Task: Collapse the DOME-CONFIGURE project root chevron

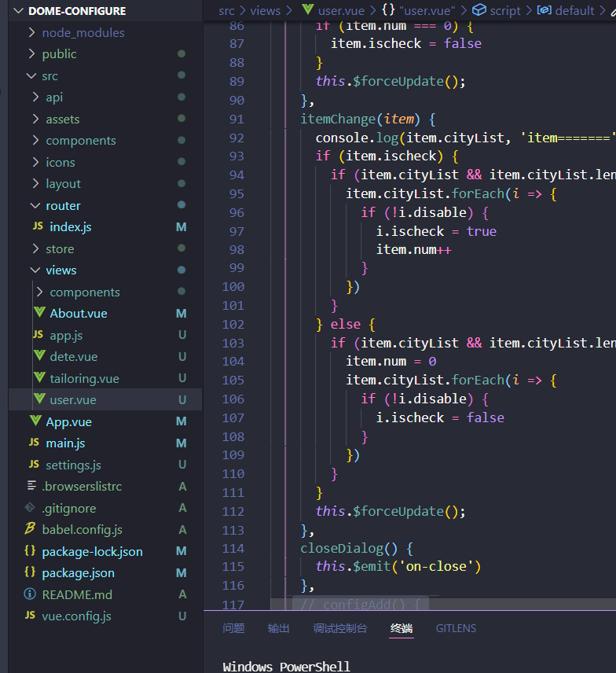Action: point(18,11)
